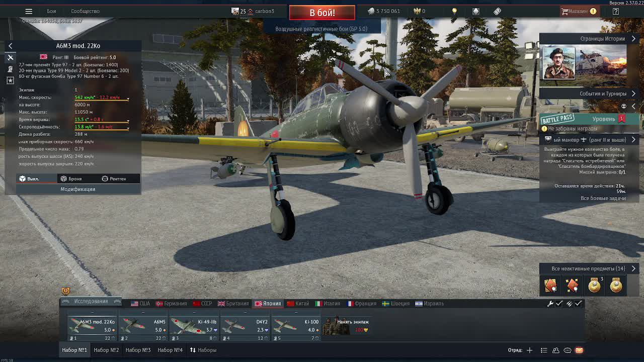This screenshot has width=644, height=362.
Task: Switch to the СССР nation tab
Action: click(202, 304)
